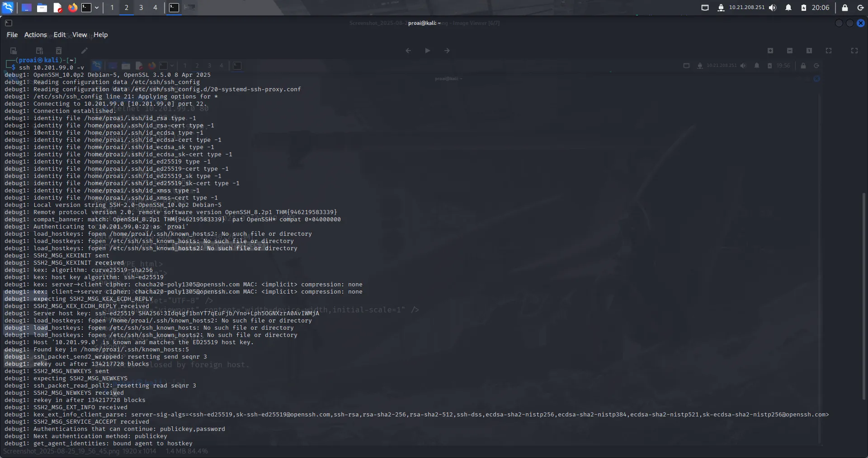
Task: Go to the next image
Action: pyautogui.click(x=447, y=51)
